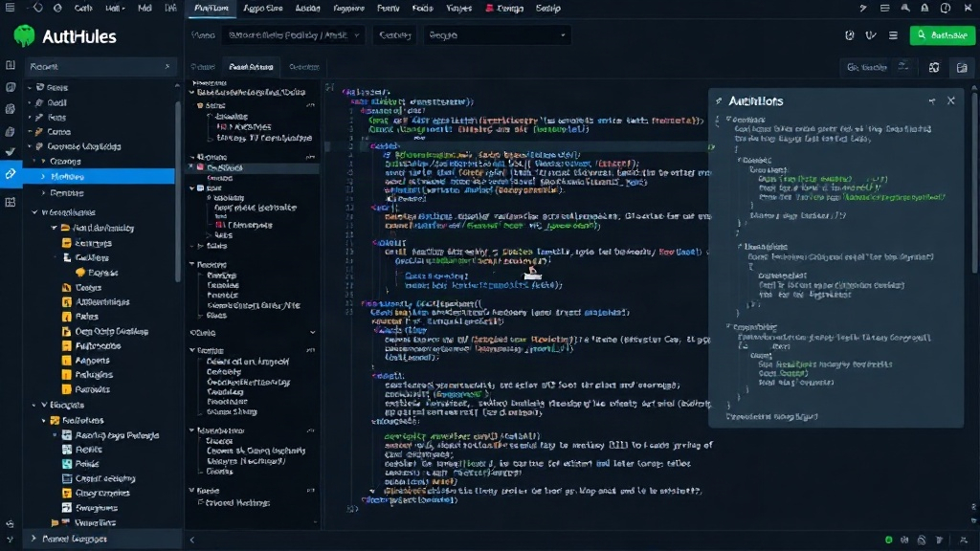
Task: Select the blue highlighted row in the sidebar tree
Action: (x=99, y=177)
